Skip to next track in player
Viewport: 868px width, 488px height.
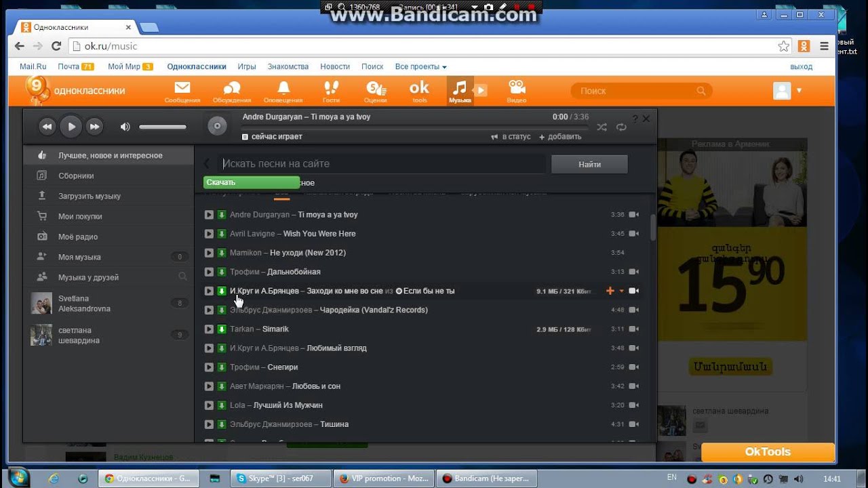pos(95,126)
